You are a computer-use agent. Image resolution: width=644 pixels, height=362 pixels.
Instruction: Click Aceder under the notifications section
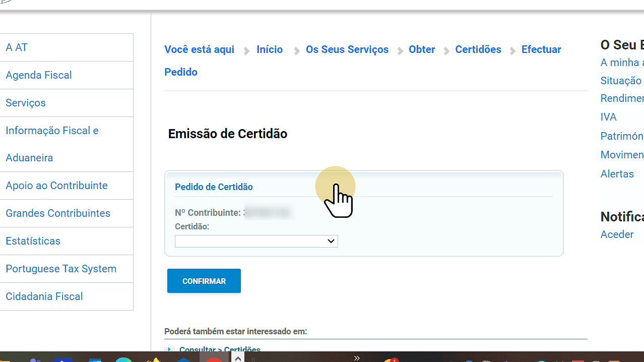click(617, 234)
